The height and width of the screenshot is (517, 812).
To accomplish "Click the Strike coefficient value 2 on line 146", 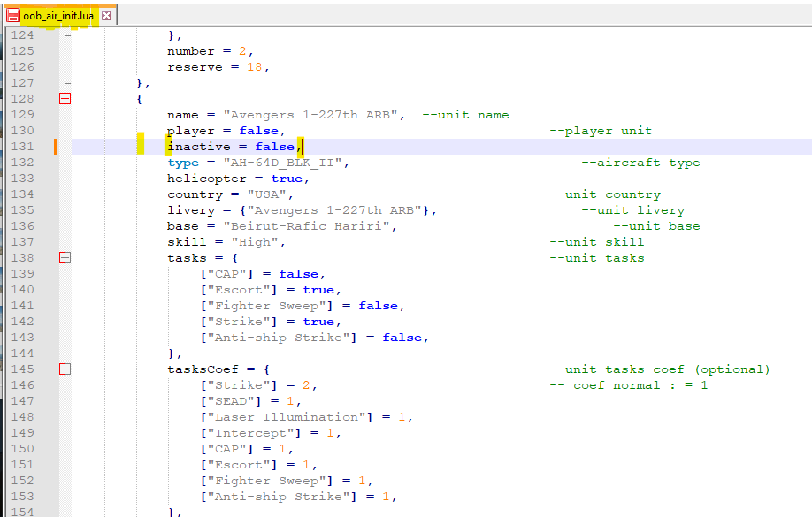I will [306, 385].
